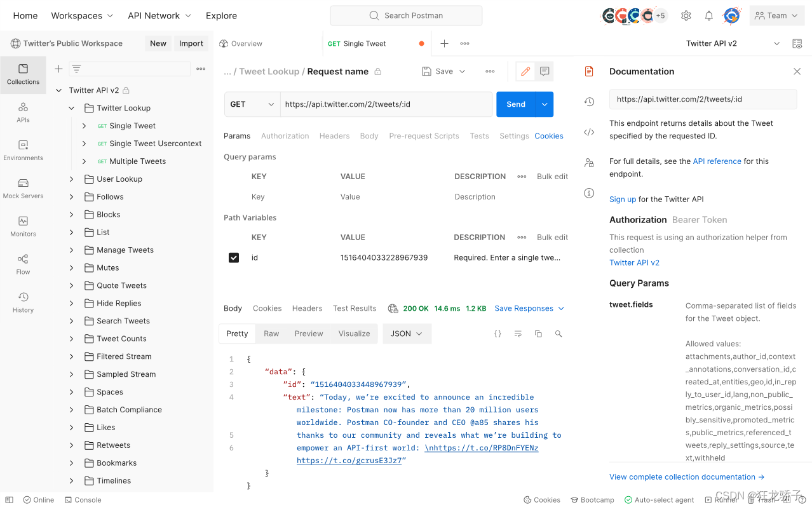Click the plus icon to create new collection
This screenshot has width=812, height=507.
58,69
